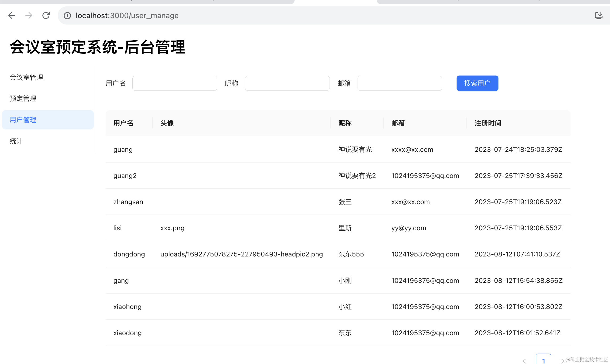
Task: Focus the 邮箱 search input
Action: 399,83
